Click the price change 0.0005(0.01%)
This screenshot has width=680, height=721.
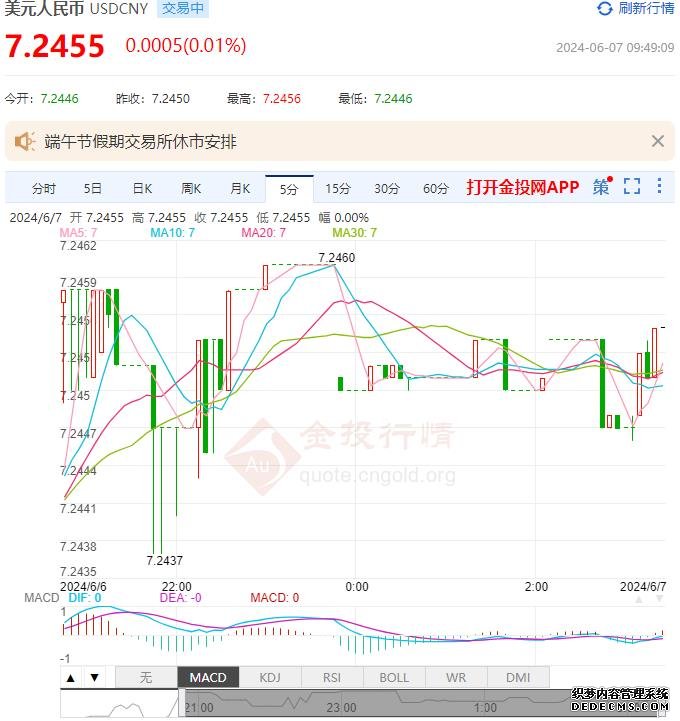click(186, 46)
